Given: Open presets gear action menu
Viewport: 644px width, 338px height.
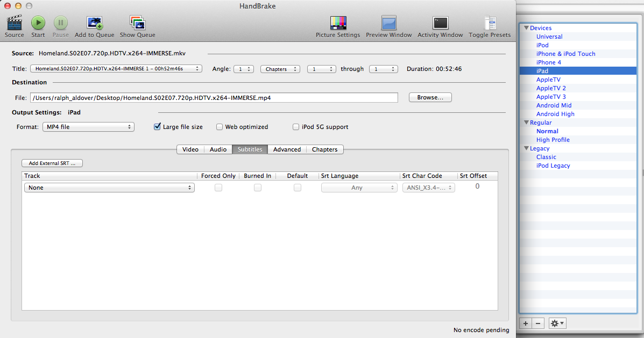Looking at the screenshot, I should coord(557,323).
